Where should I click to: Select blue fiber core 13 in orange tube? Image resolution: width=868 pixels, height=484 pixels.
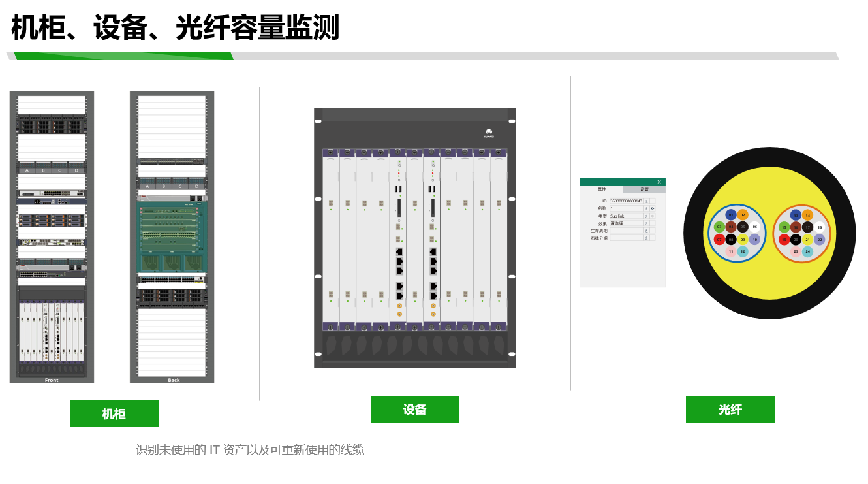tap(796, 215)
